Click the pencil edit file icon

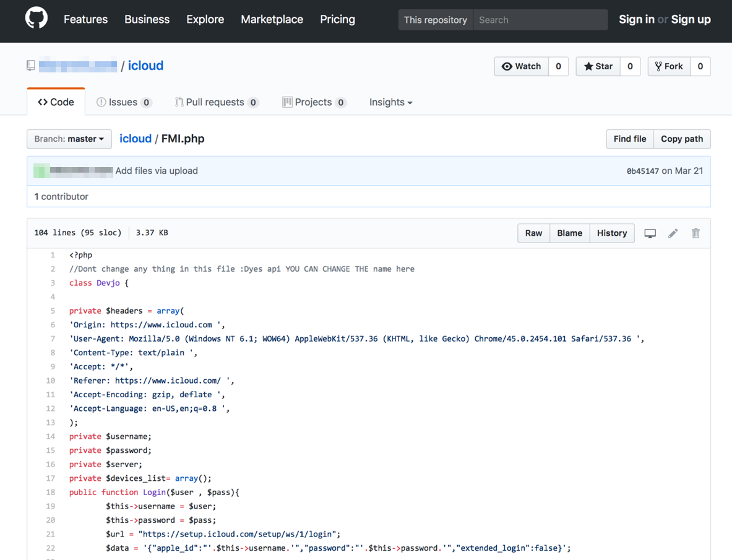point(673,233)
